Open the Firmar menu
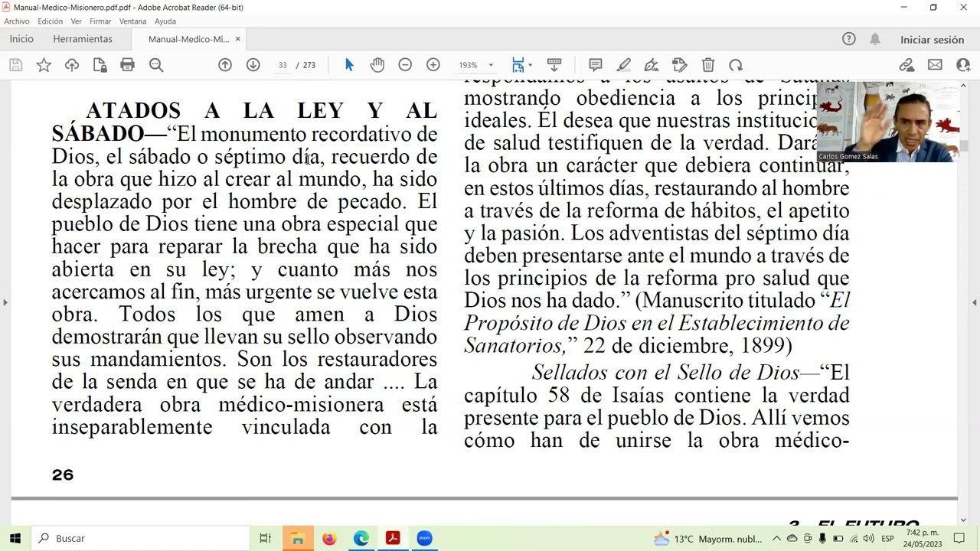Screen dimensions: 980x551 click(100, 21)
